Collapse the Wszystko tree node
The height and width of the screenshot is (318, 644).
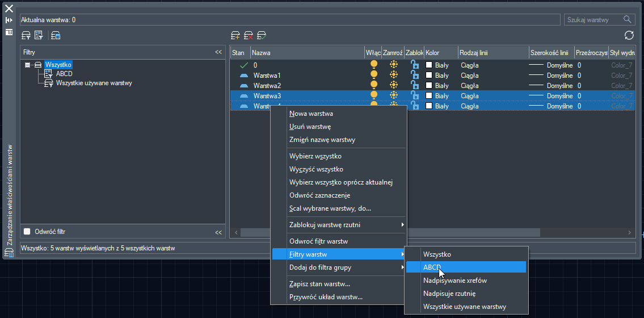pyautogui.click(x=27, y=65)
